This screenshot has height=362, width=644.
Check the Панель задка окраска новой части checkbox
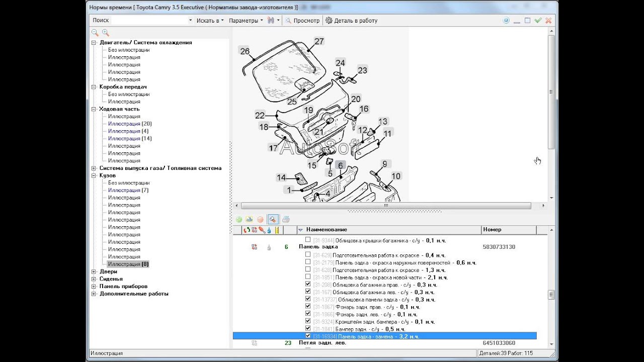pyautogui.click(x=308, y=277)
